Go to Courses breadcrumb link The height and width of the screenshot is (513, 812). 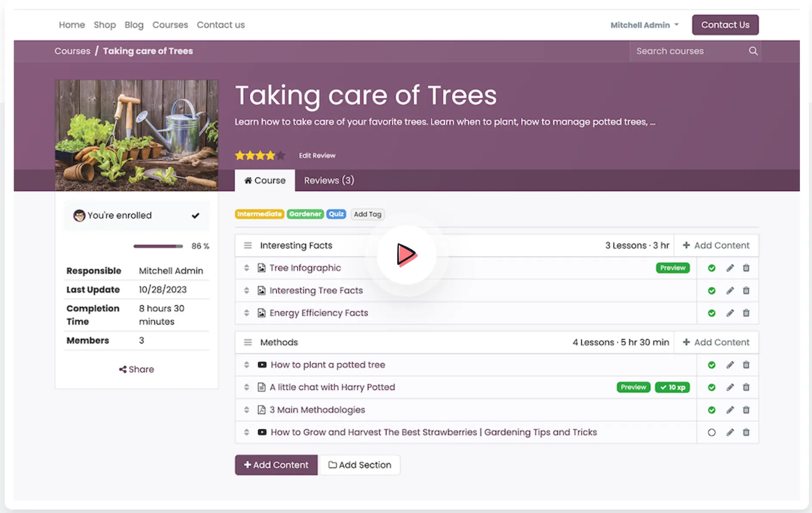coord(72,51)
